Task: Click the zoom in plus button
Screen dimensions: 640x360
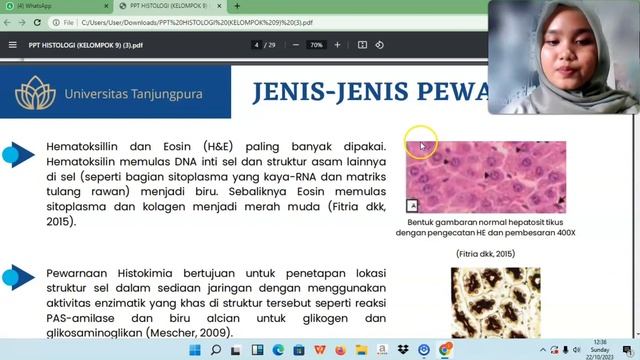Action: point(337,45)
